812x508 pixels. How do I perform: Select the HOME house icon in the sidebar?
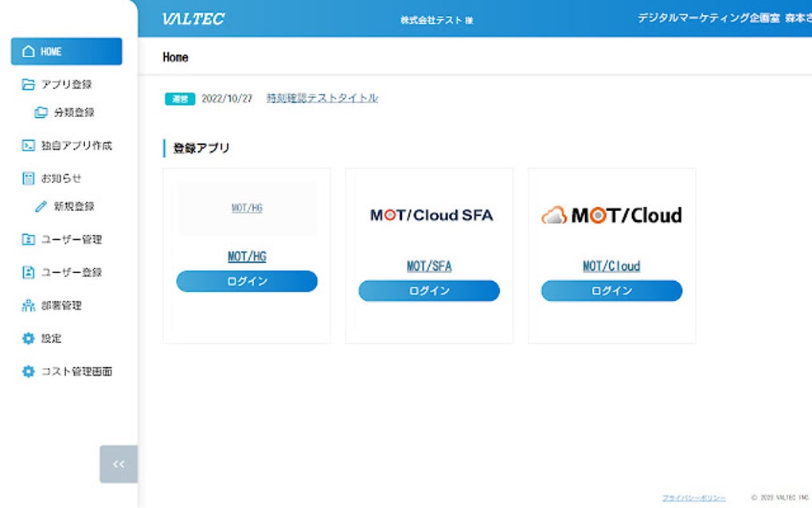(27, 50)
